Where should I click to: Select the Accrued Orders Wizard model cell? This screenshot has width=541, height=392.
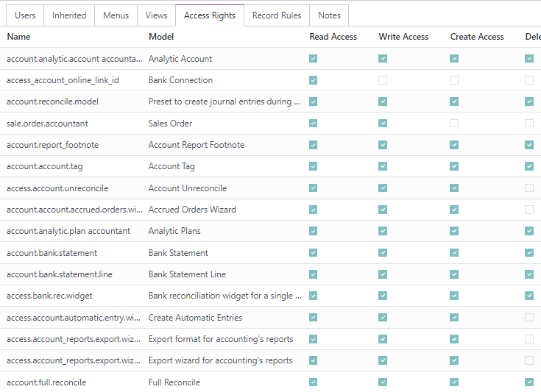[192, 210]
